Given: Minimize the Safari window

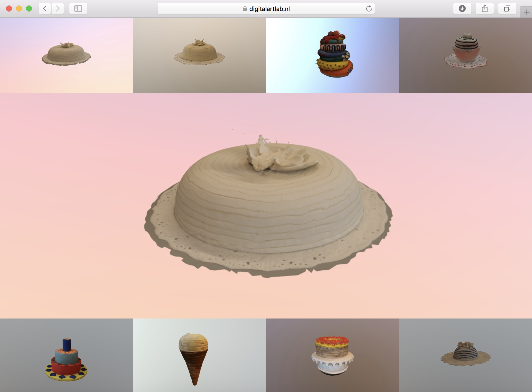Looking at the screenshot, I should [x=19, y=9].
